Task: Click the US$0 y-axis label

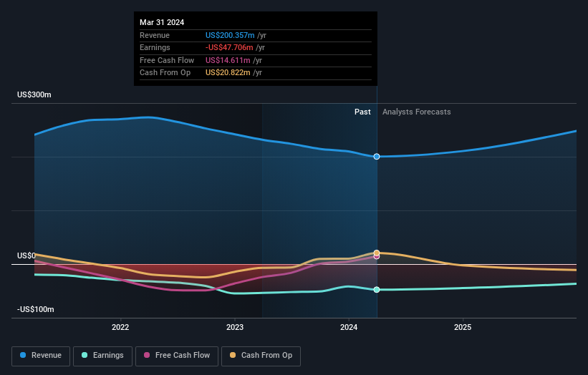Action: click(26, 255)
